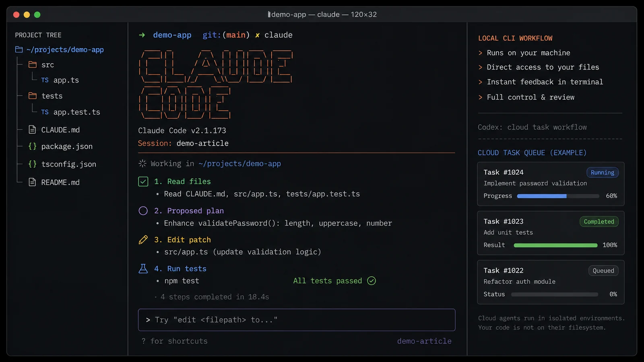Click the ~/projects/demo-app path after Working in

coord(239,164)
